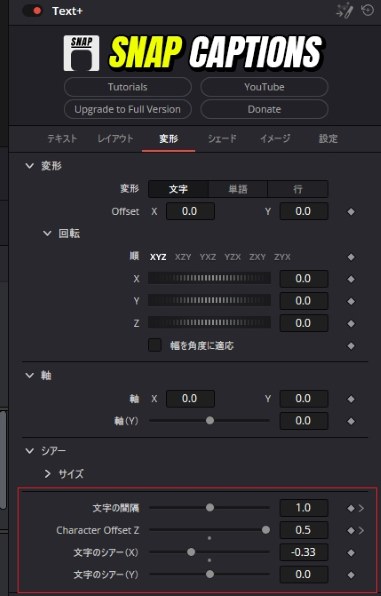The width and height of the screenshot is (381, 596).
Task: Click the 文字の間隔 value field
Action: 304,508
